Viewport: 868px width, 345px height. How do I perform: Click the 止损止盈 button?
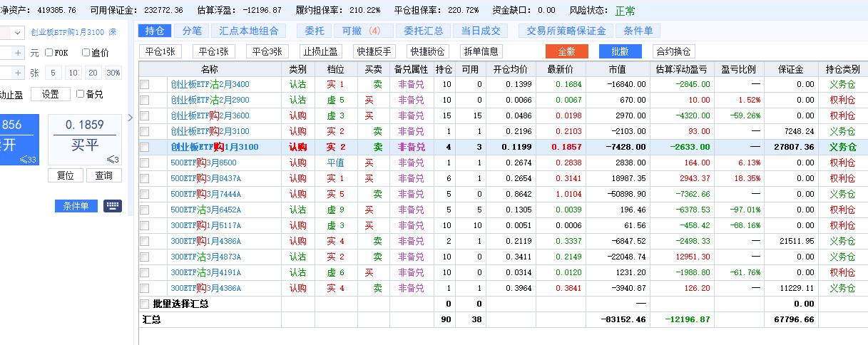[x=321, y=51]
